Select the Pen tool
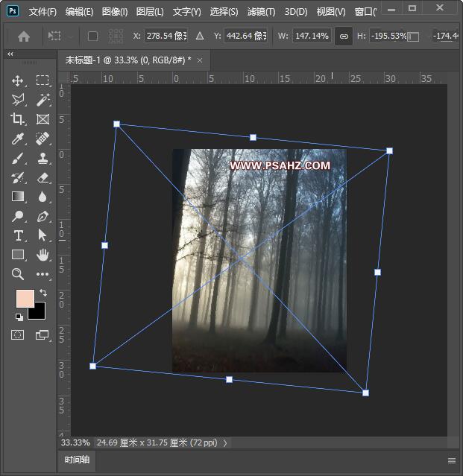The width and height of the screenshot is (463, 476). click(x=42, y=216)
